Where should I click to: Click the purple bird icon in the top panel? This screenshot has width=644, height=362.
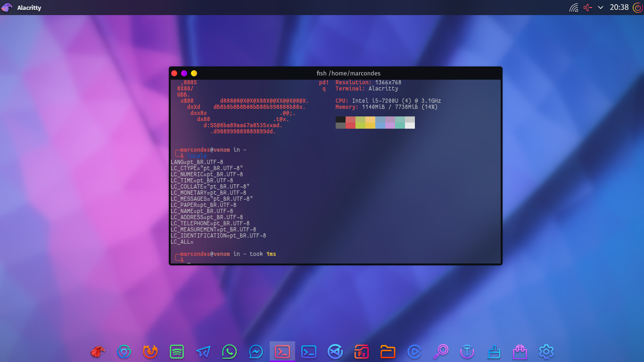(7, 8)
